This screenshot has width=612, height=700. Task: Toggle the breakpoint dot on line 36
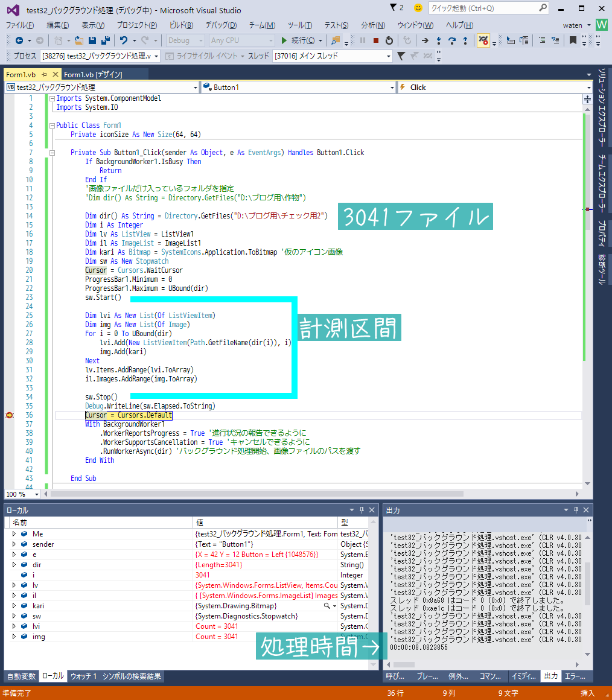pos(9,415)
